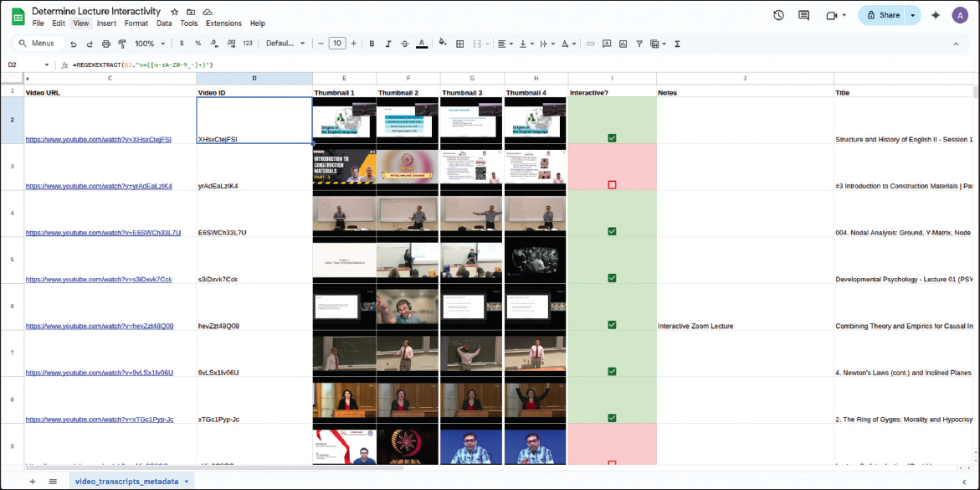Click the insert chart icon
The height and width of the screenshot is (490, 980).
(x=623, y=44)
